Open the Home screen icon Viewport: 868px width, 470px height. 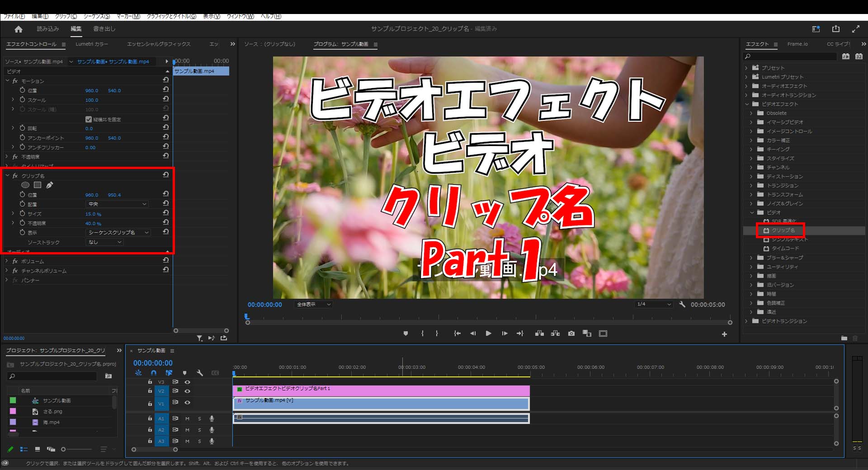[19, 29]
